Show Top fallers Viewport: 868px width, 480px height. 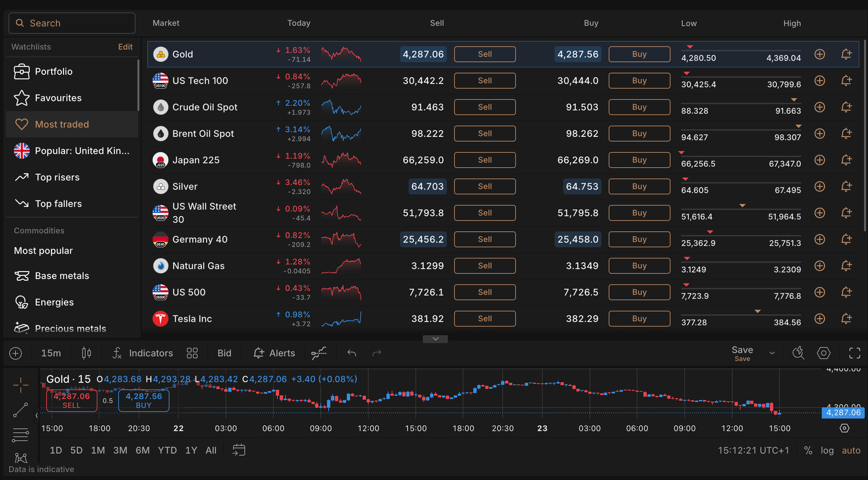(x=72, y=204)
